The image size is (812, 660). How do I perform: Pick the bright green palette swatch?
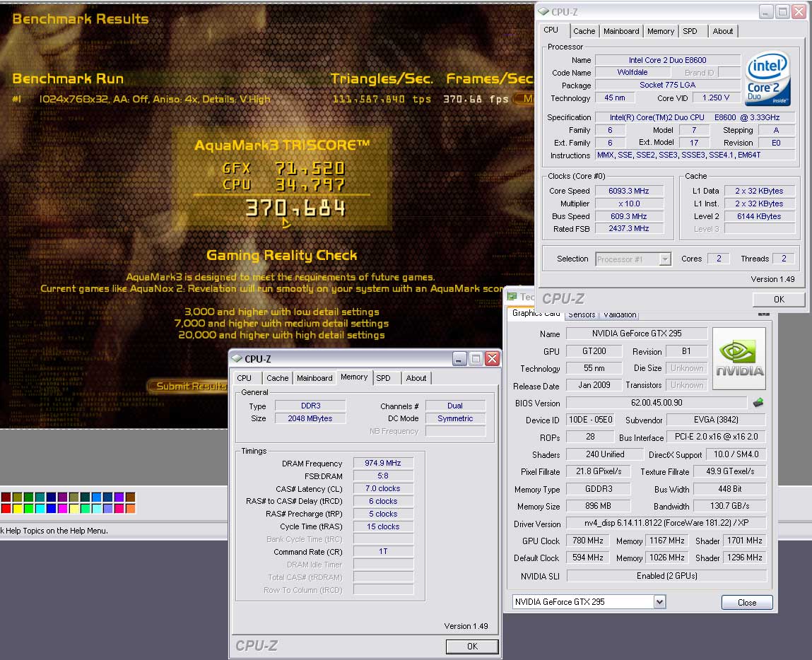[28, 508]
